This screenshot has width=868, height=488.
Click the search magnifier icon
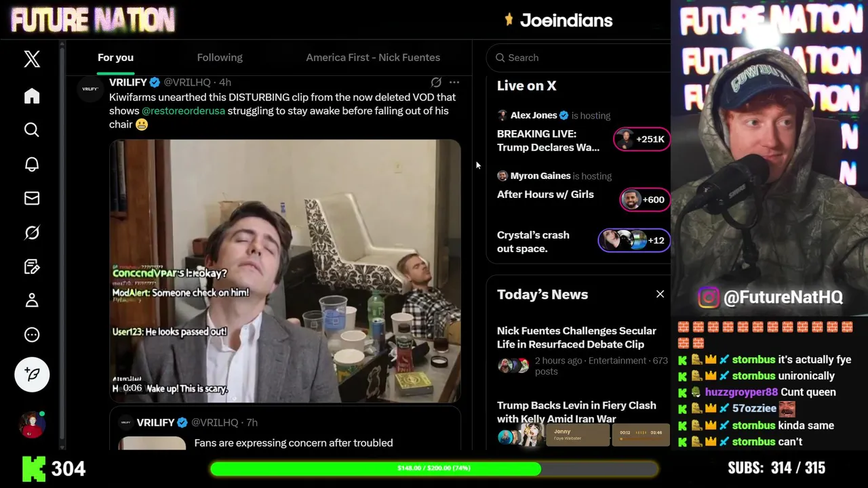(x=500, y=58)
